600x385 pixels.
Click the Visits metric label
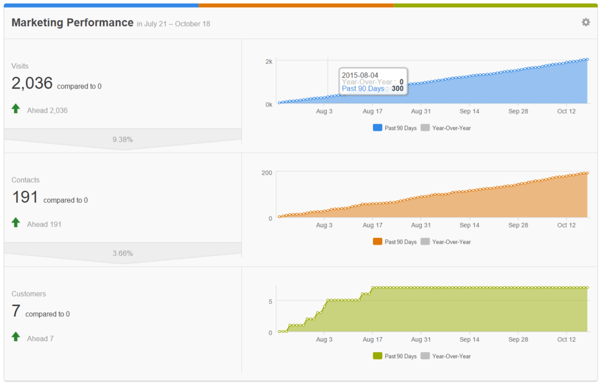pyautogui.click(x=20, y=66)
